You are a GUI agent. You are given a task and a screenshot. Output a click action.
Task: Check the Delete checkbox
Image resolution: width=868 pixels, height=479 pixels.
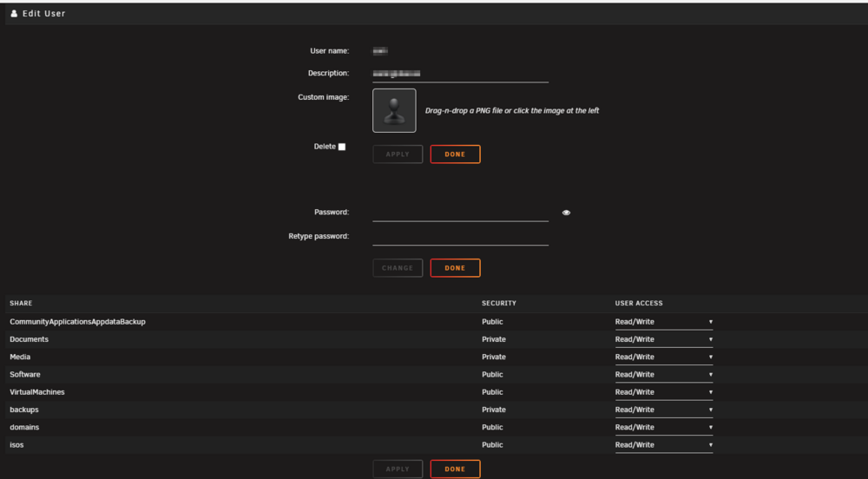(341, 147)
